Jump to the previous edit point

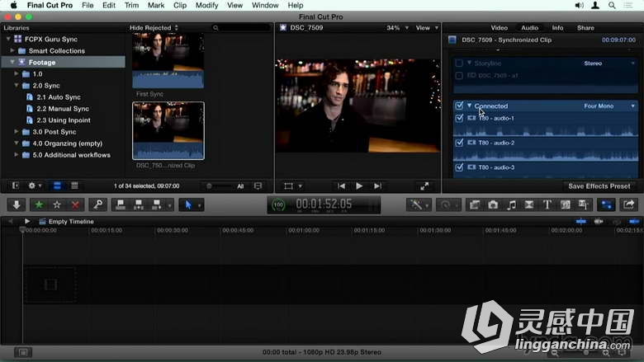341,186
